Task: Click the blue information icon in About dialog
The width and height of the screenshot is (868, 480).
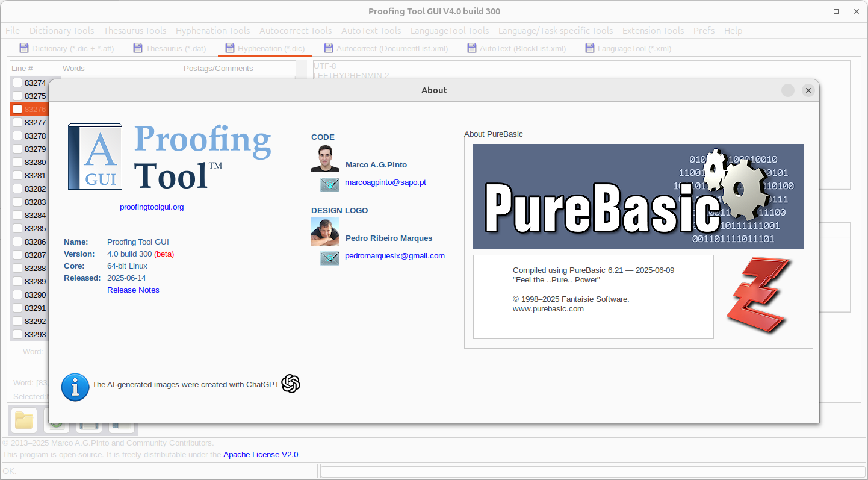Action: [x=75, y=387]
